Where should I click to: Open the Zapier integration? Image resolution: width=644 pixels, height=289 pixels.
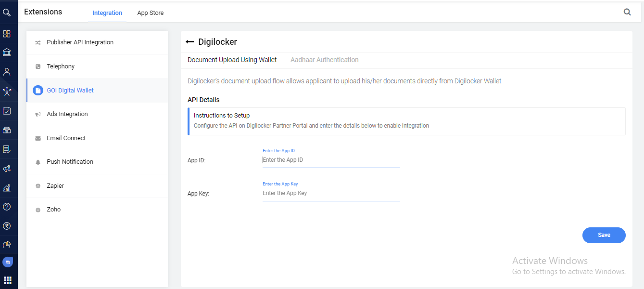pos(55,186)
